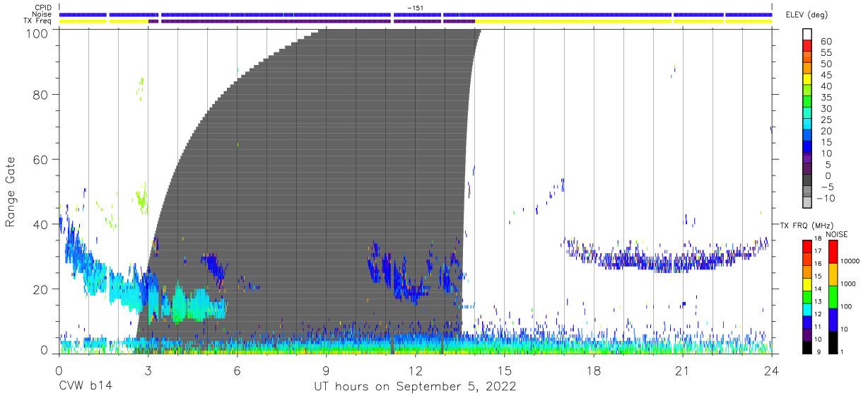Click the "50" elevation colorbar label

[827, 64]
